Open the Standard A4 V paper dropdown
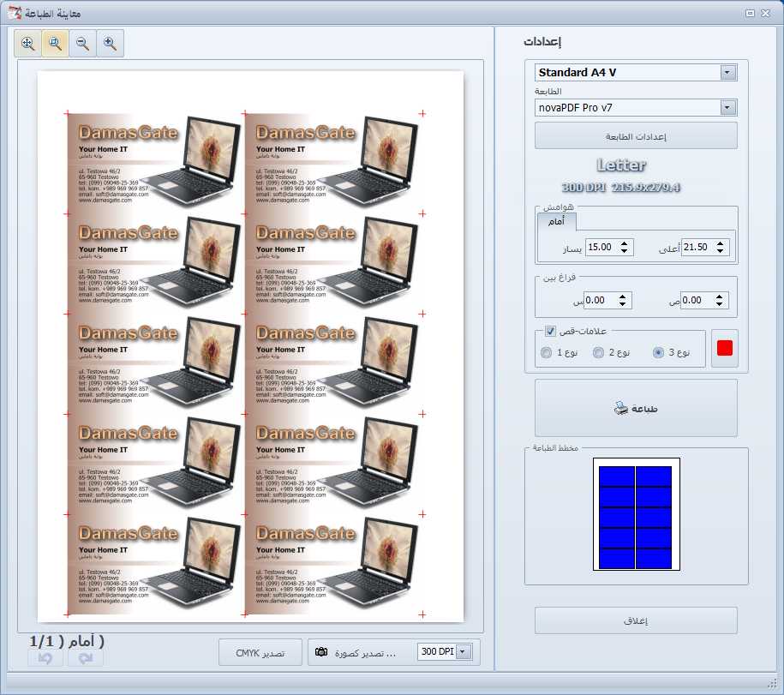The width and height of the screenshot is (784, 695). pyautogui.click(x=727, y=73)
